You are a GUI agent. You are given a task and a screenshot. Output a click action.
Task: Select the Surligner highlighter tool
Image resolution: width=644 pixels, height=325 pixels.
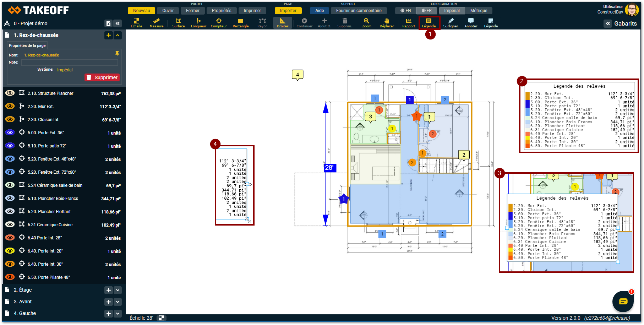(x=451, y=23)
